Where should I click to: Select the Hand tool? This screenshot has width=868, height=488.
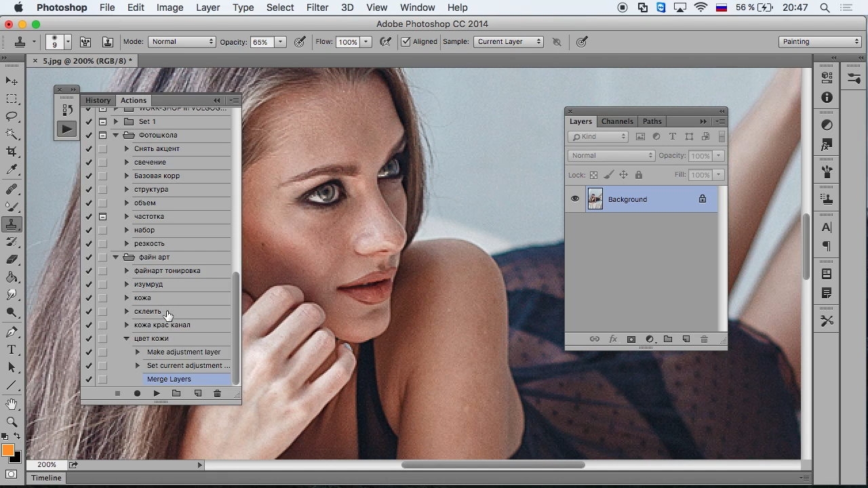[x=12, y=404]
